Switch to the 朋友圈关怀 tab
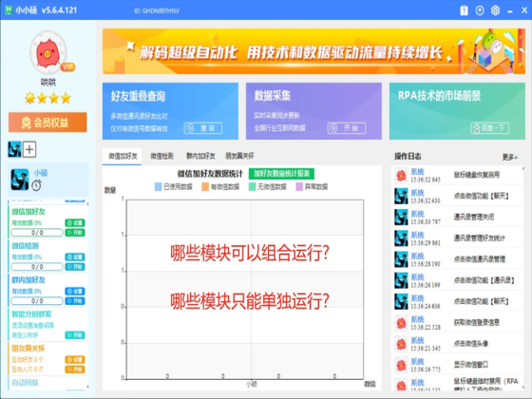The image size is (532, 399). (239, 156)
